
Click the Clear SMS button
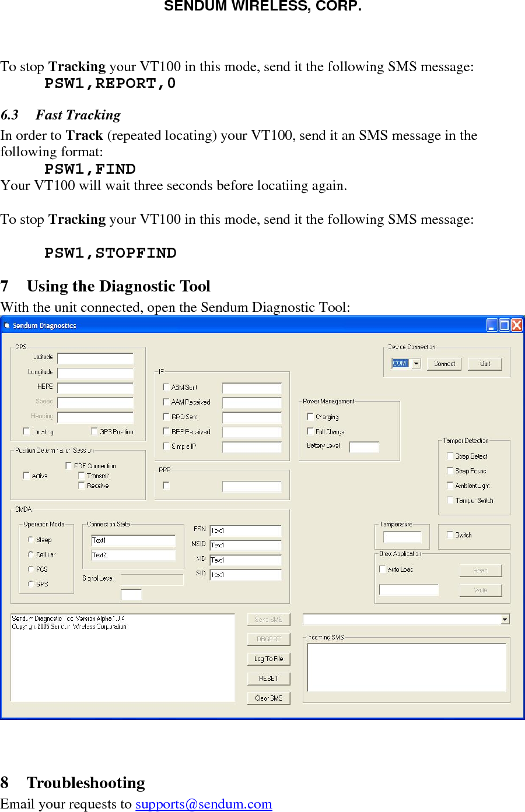268,698
